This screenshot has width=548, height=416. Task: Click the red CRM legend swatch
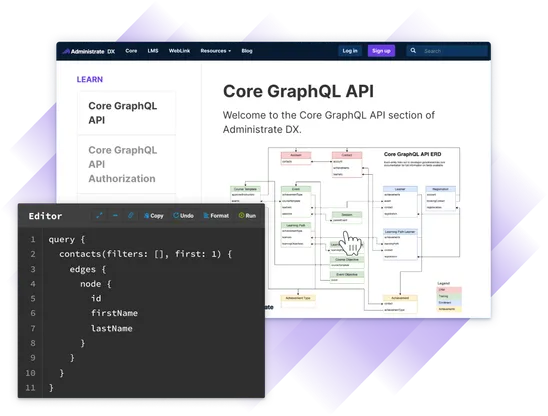tap(449, 290)
